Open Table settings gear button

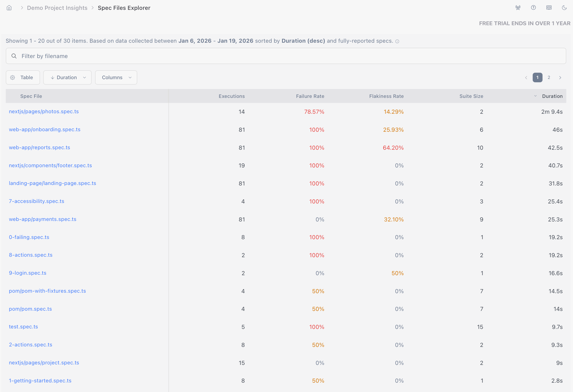tap(23, 77)
